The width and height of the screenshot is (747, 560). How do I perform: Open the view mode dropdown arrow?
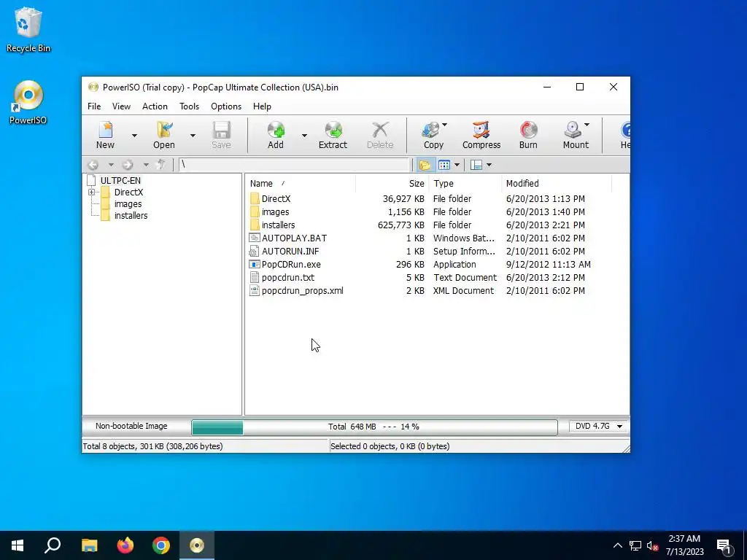(x=457, y=165)
